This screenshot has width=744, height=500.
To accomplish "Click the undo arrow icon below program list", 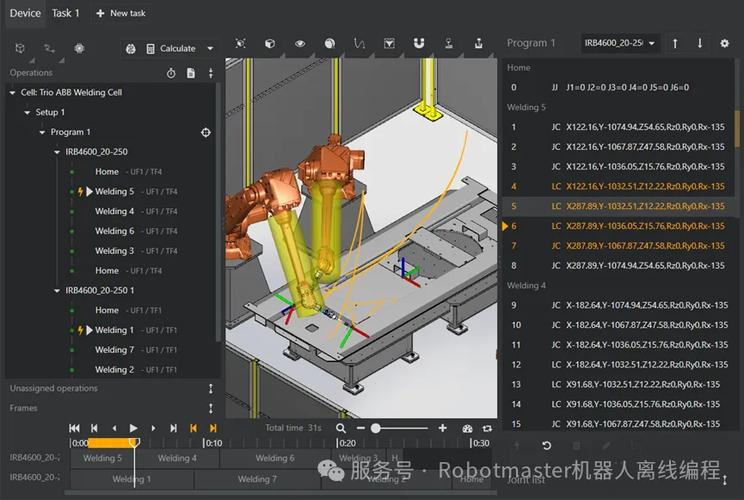I will coord(547,445).
